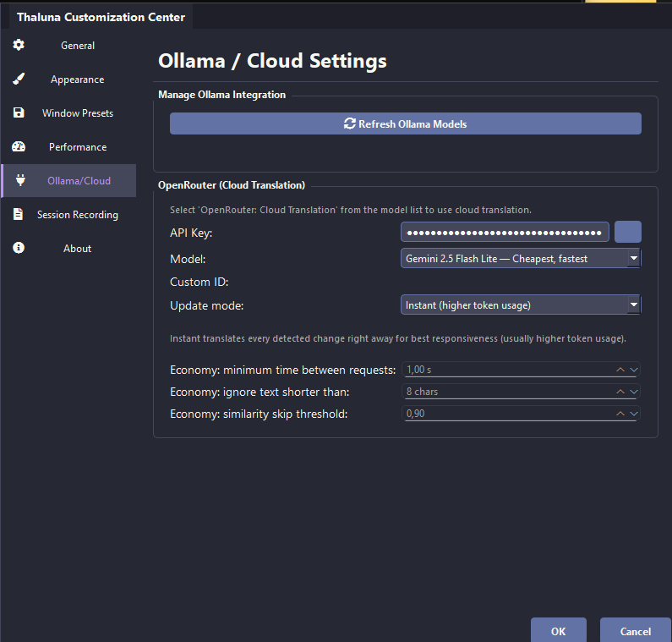Viewport: 672px width, 642px height.
Task: Click the Update mode label
Action: click(x=206, y=305)
